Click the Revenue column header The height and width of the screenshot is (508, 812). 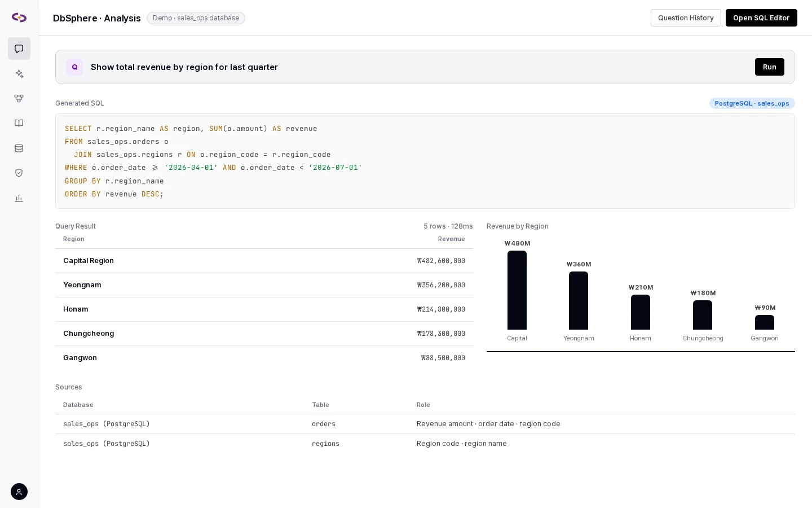(452, 239)
